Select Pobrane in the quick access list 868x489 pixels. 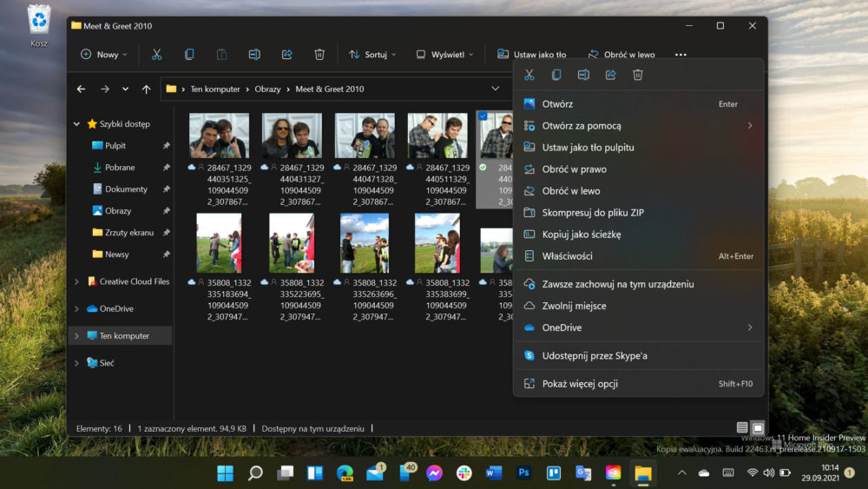click(122, 168)
